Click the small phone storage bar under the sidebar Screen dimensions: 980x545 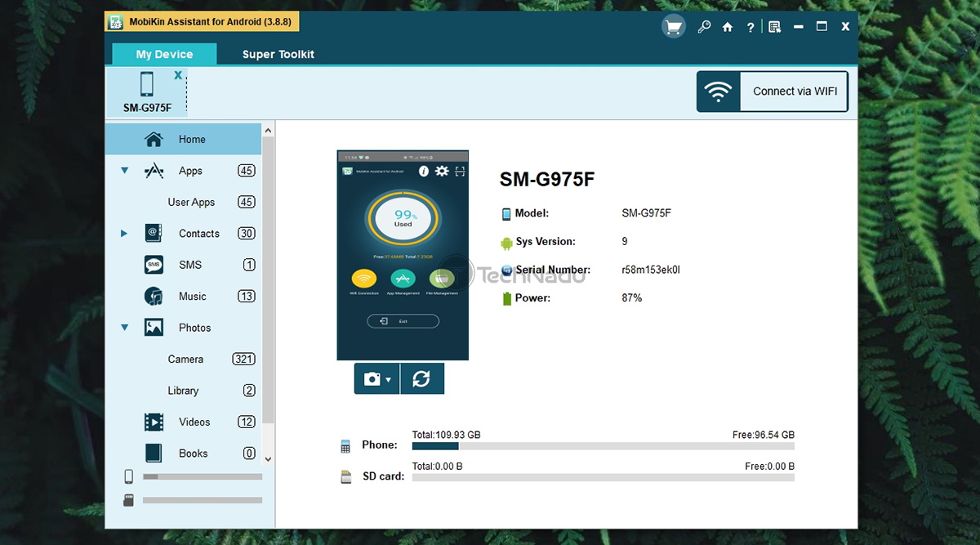pyautogui.click(x=203, y=476)
